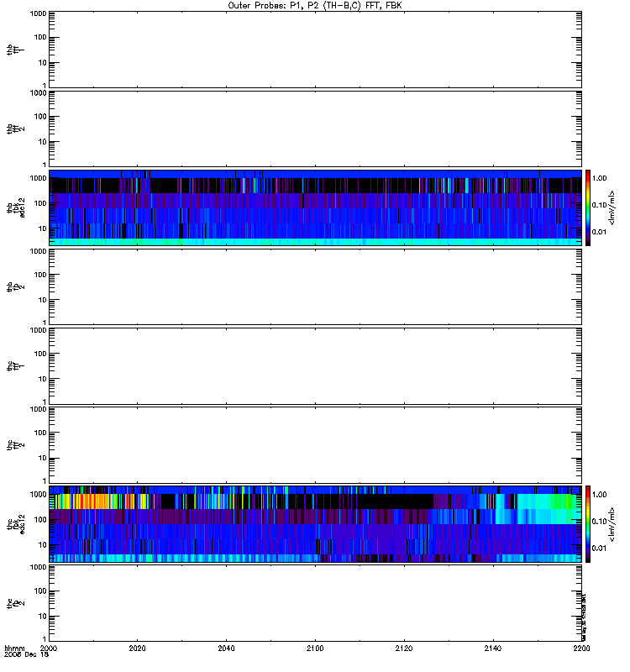Image resolution: width=630 pixels, height=672 pixels.
Task: Click the "100" tick of thb fp 2 panel
Action: tap(40, 275)
